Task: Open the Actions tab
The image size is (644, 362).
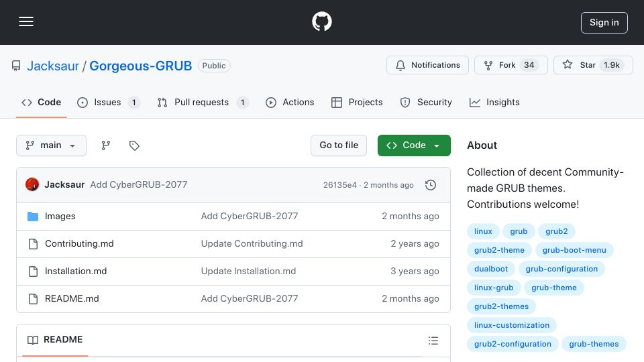Action: (290, 102)
